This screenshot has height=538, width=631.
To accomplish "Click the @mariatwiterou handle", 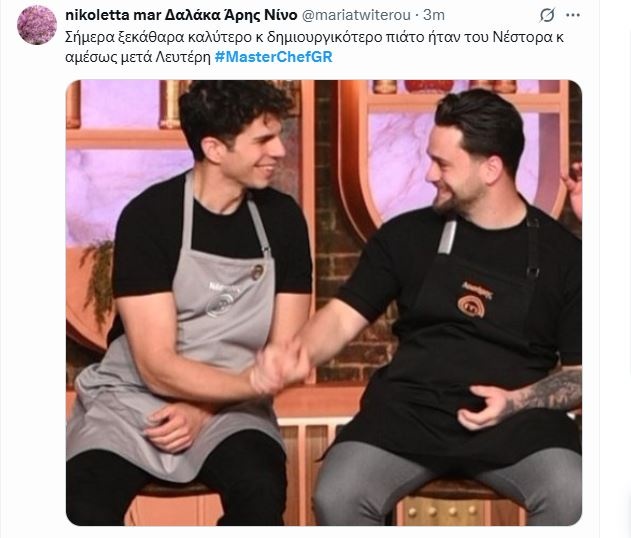I will (356, 15).
